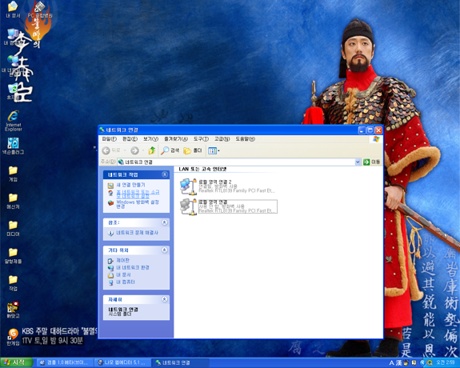Click the Network Connections window title bar icon
460x368 pixels.
[102, 130]
